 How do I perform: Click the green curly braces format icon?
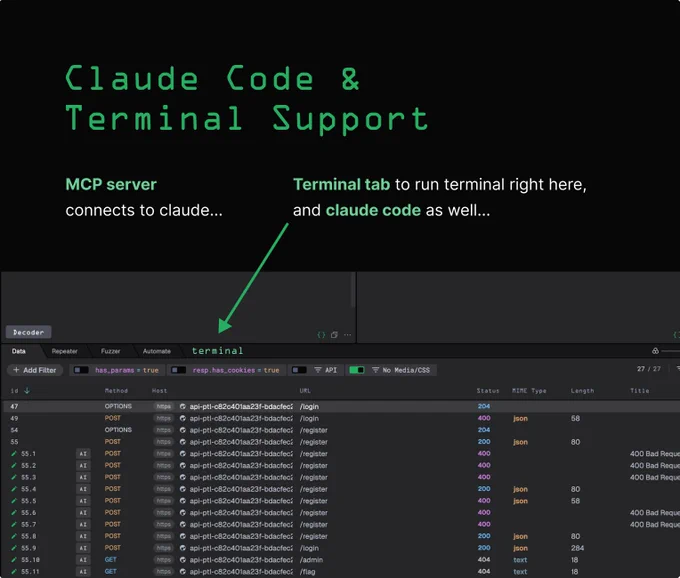coord(321,335)
